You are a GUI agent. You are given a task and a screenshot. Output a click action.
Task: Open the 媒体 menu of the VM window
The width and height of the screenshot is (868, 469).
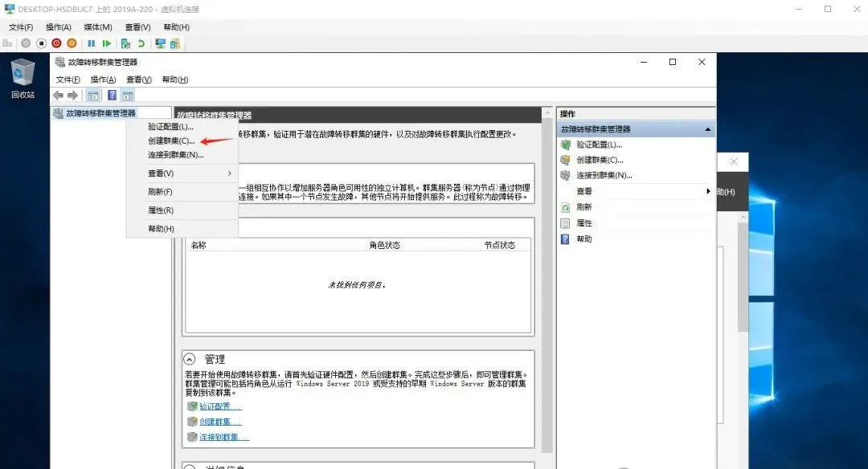click(x=96, y=27)
